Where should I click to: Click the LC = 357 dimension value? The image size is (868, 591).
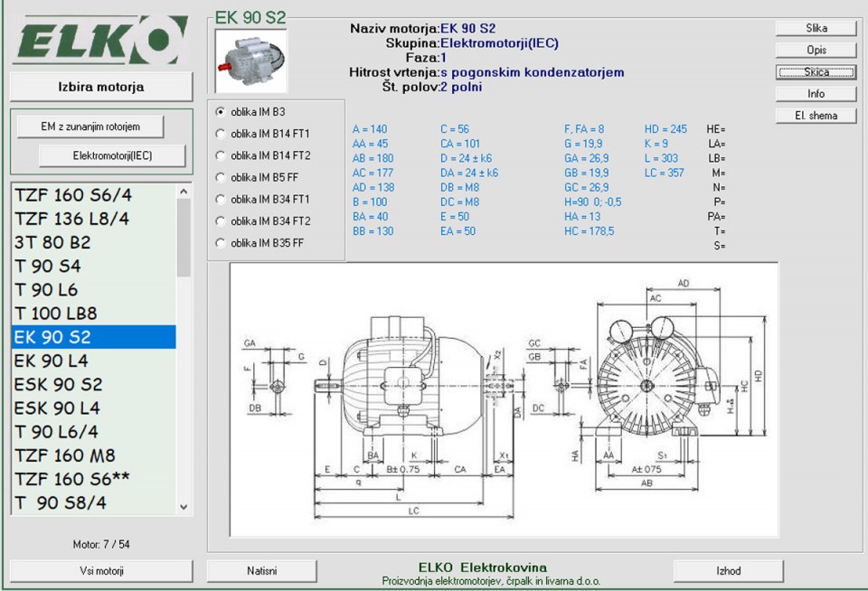(665, 173)
